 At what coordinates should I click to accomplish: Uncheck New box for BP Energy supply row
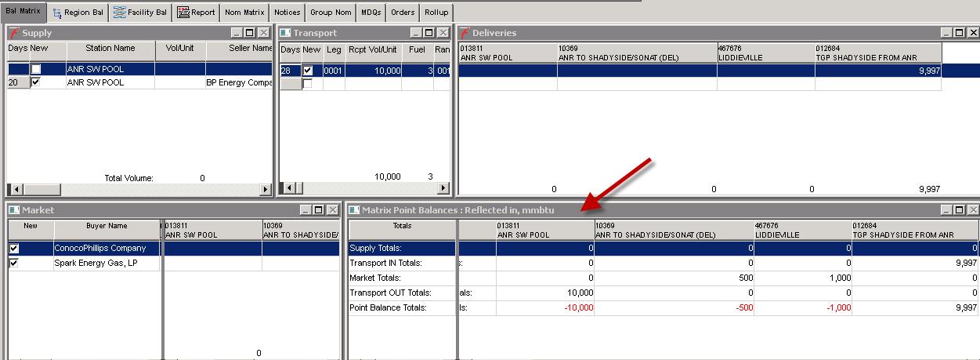pyautogui.click(x=35, y=82)
